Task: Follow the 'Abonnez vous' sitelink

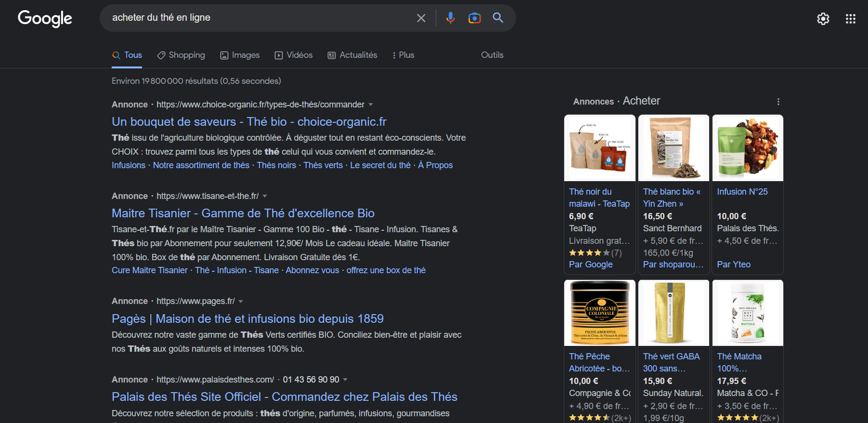Action: coord(312,270)
